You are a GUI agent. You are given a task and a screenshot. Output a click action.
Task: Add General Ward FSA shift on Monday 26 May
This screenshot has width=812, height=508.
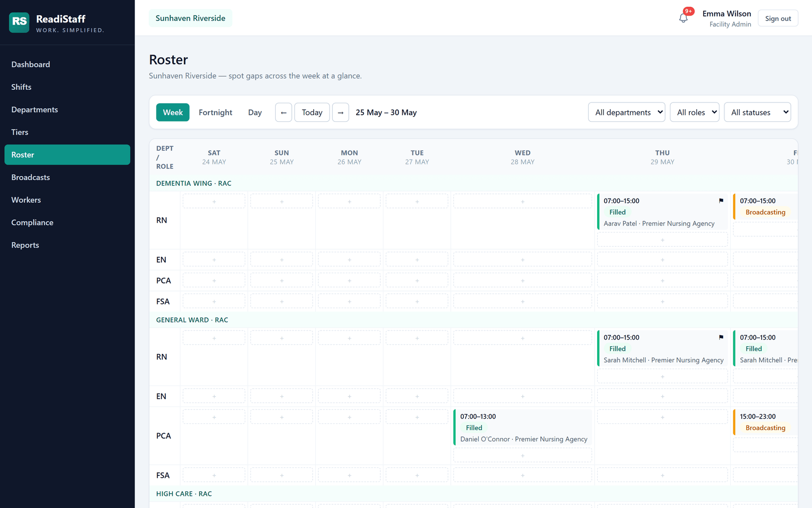(349, 475)
